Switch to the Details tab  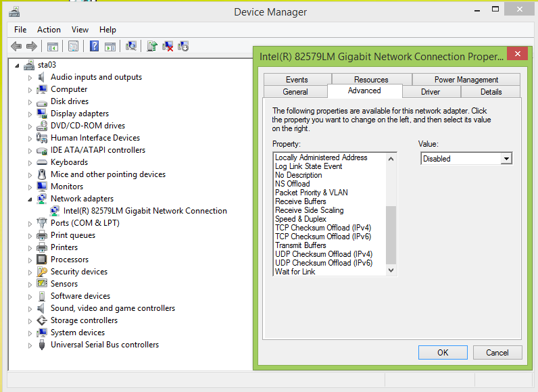pos(491,92)
